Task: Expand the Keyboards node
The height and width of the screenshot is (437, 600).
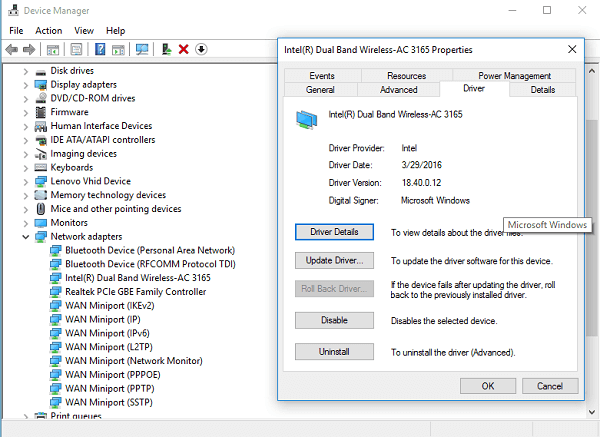Action: 26,168
